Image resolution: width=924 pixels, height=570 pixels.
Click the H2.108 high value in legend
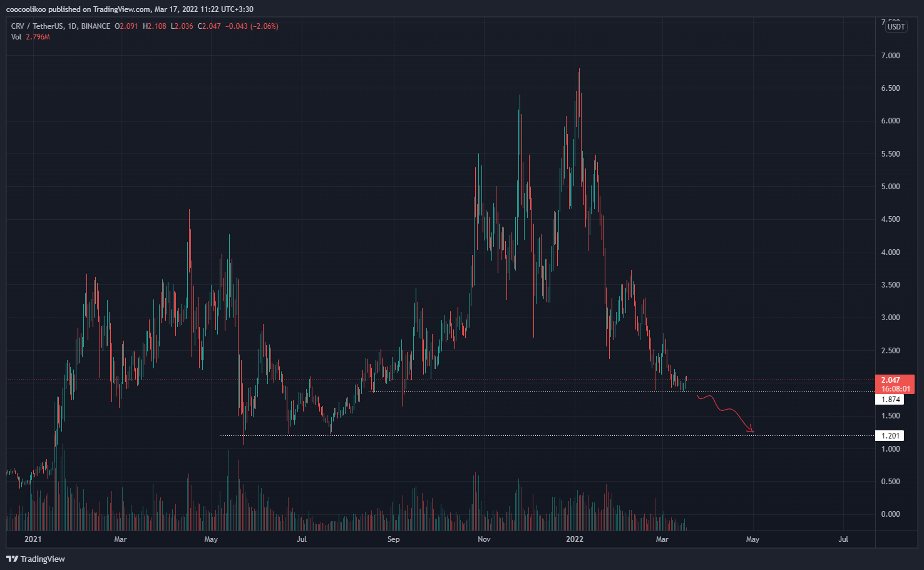[155, 26]
